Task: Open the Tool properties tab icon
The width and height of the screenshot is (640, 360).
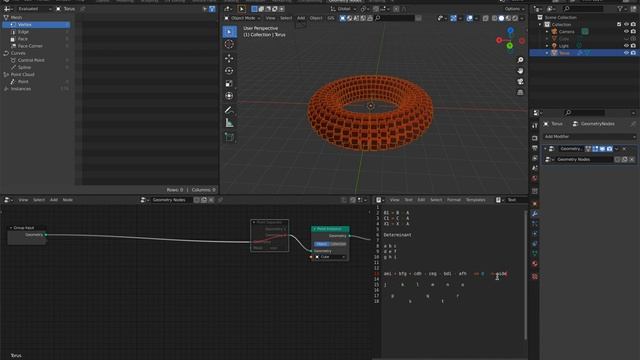Action: click(x=535, y=126)
